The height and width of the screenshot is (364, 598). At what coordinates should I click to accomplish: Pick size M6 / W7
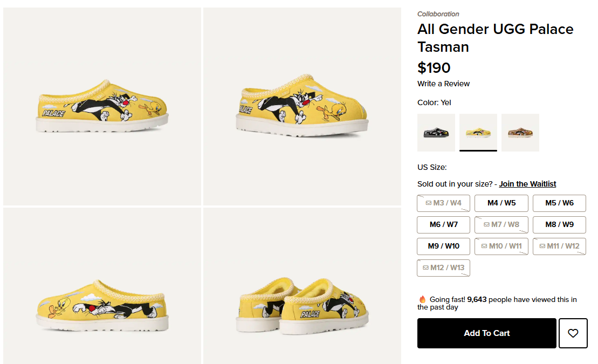coord(443,225)
